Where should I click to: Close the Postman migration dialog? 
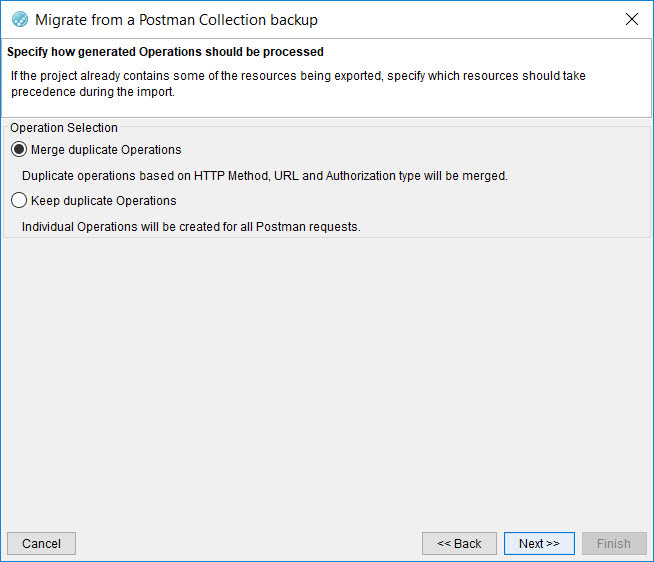tap(631, 19)
